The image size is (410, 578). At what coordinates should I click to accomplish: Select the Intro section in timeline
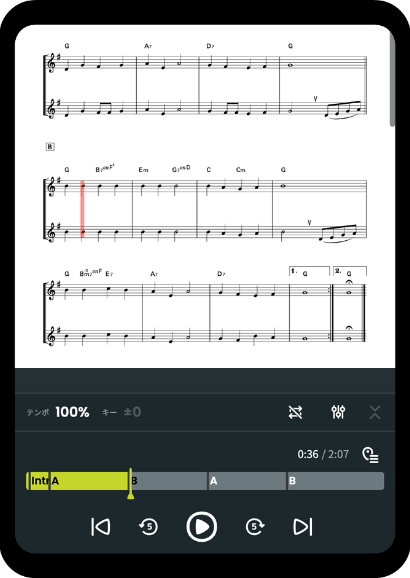click(x=39, y=481)
